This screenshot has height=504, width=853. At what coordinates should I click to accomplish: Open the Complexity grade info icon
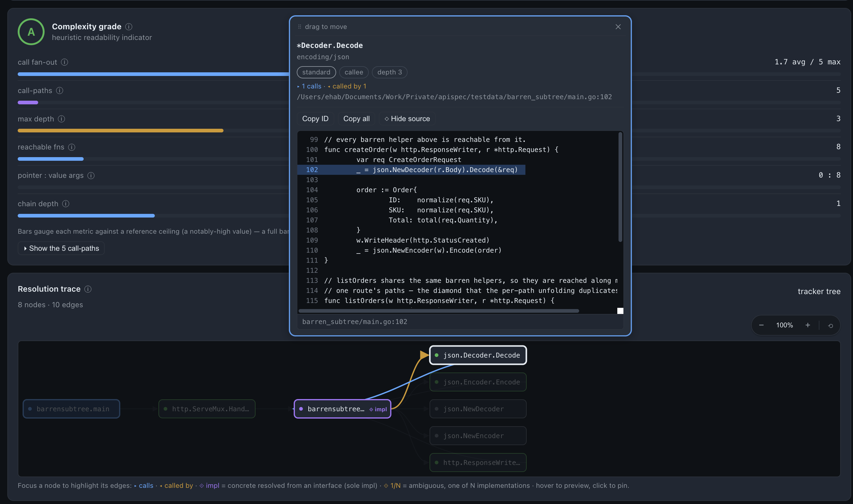pyautogui.click(x=129, y=27)
